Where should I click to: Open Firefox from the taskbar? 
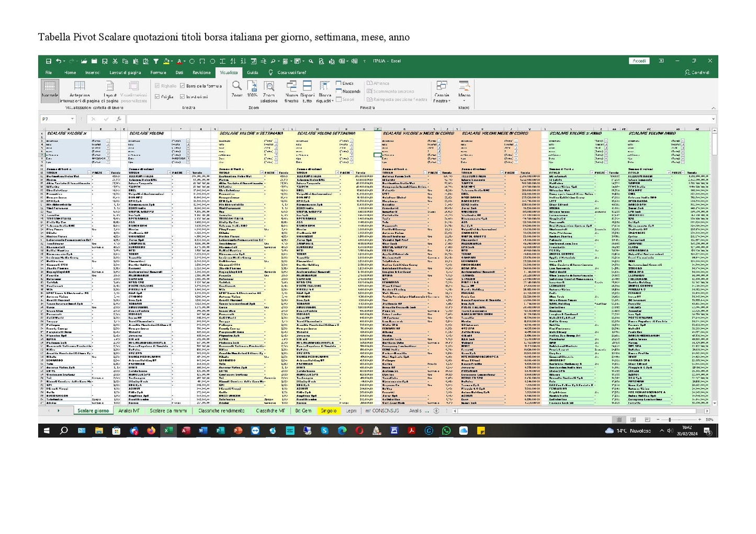tap(151, 430)
